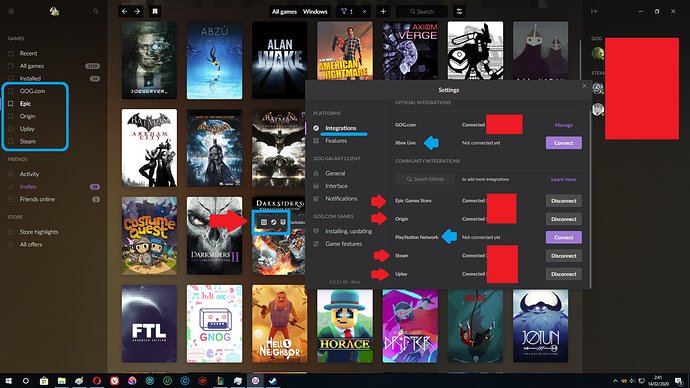Click inside the library Search field
The image size is (690, 388).
click(422, 11)
